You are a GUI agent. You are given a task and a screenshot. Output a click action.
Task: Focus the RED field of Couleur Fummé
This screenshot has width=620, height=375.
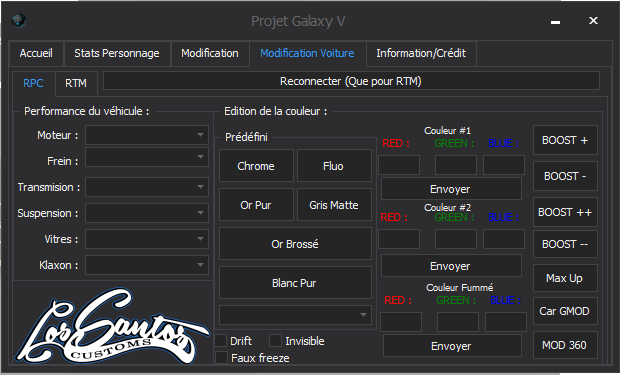(x=401, y=322)
